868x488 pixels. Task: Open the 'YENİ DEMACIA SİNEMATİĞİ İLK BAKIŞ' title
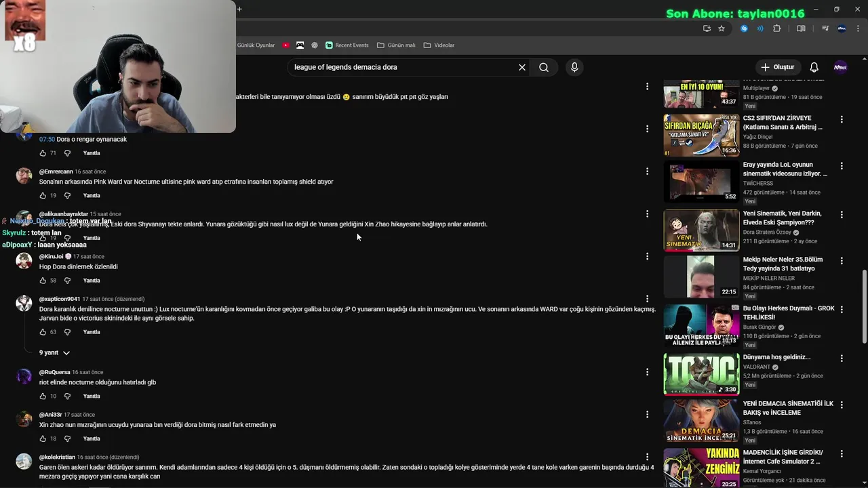pos(788,408)
